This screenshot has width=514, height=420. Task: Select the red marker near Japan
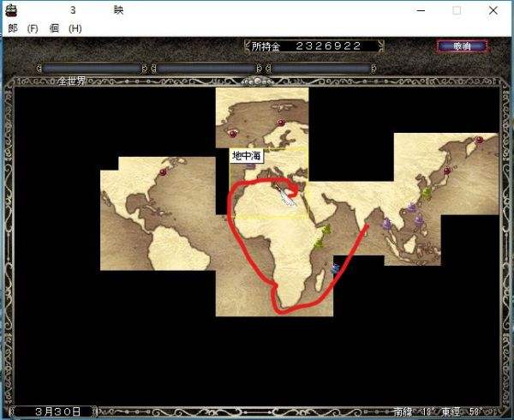(x=447, y=171)
